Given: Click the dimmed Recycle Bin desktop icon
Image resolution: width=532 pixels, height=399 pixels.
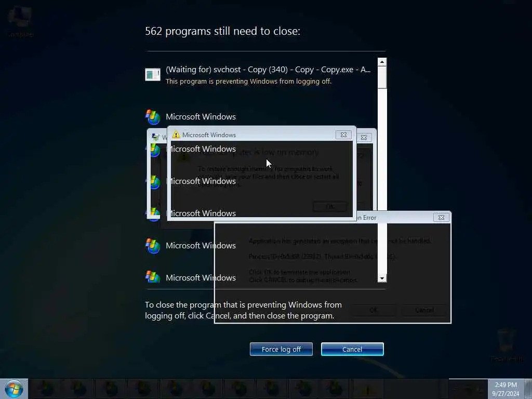Looking at the screenshot, I should [506, 345].
